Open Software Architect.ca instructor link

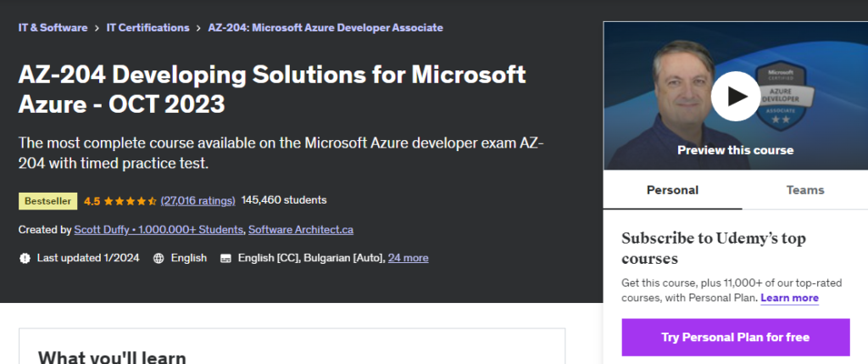[x=301, y=229]
